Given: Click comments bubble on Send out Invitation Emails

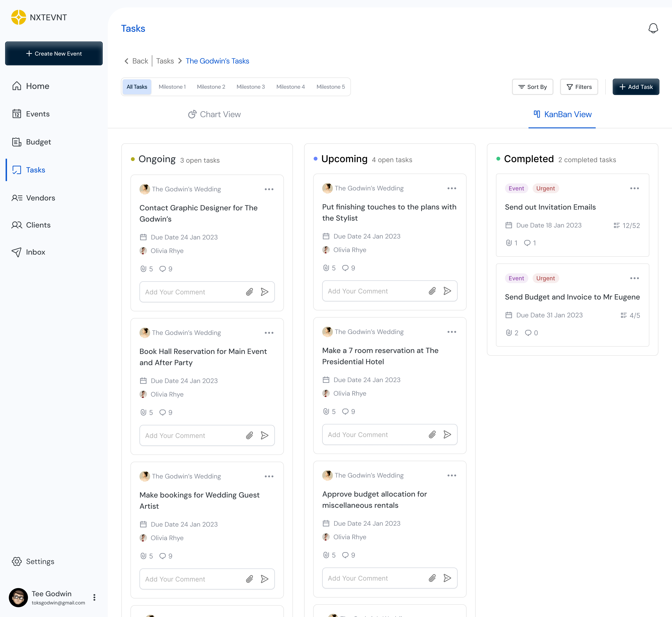Looking at the screenshot, I should tap(527, 243).
